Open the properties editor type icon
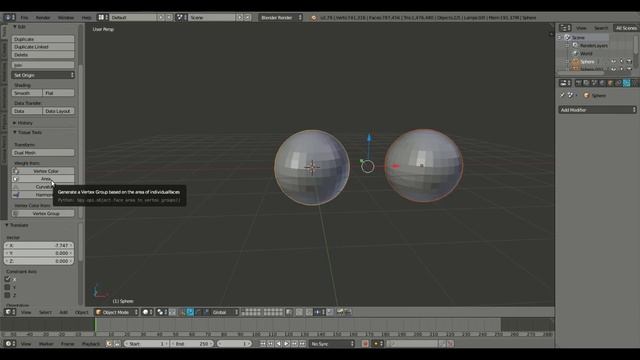The width and height of the screenshot is (640, 360). (x=565, y=83)
